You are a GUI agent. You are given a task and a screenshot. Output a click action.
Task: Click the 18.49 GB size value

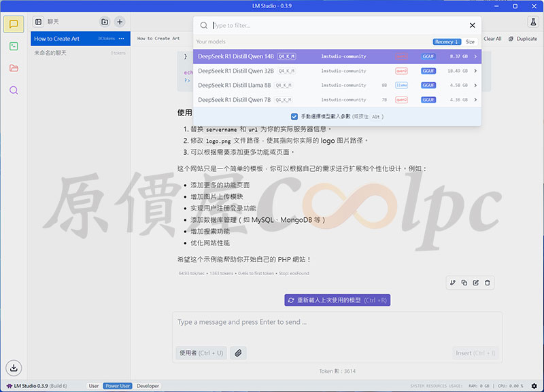tap(458, 71)
